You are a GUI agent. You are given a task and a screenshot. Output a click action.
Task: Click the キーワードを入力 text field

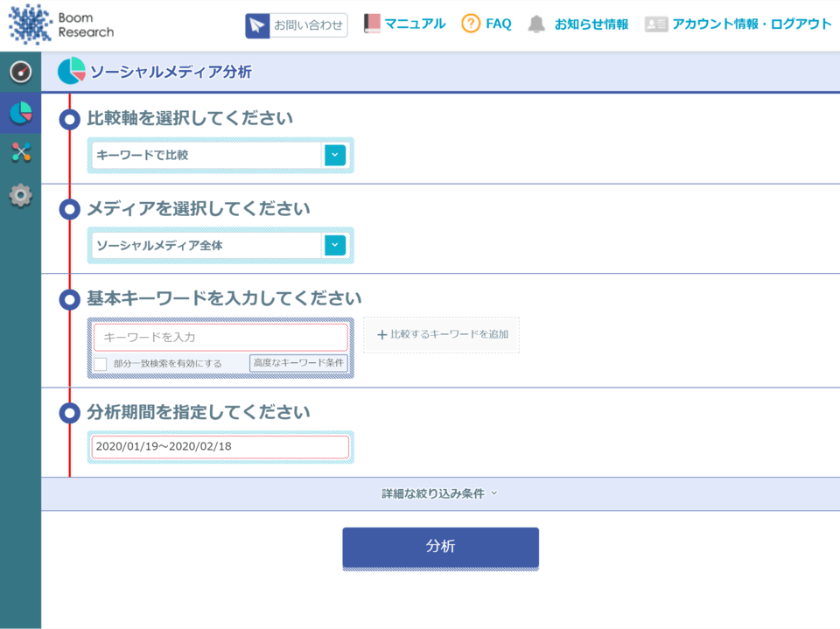220,338
